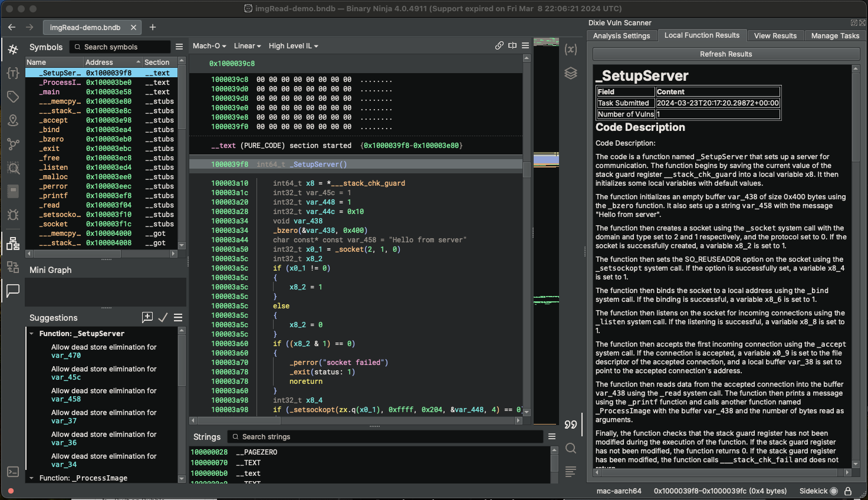Click the add suggestion icon

coord(147,317)
